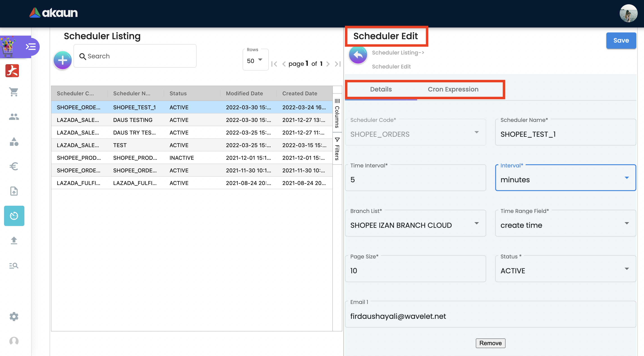Toggle the Filters side panel
Image resolution: width=644 pixels, height=356 pixels.
point(337,149)
